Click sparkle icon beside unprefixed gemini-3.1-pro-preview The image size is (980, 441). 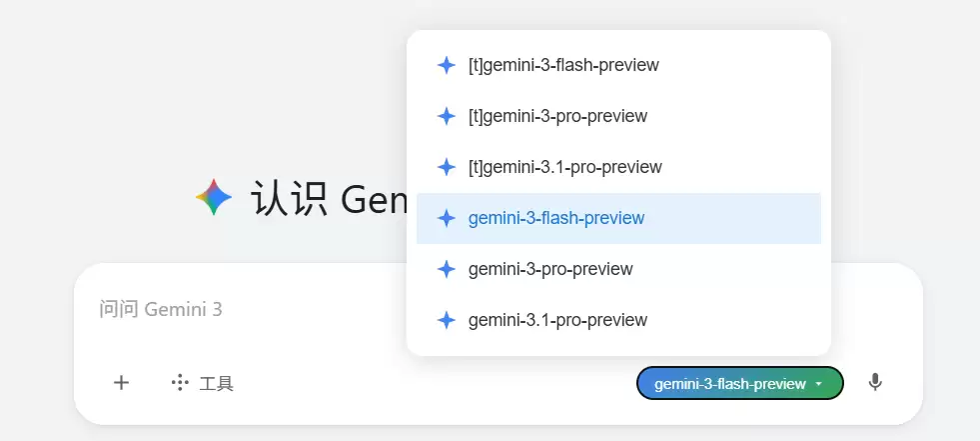(447, 320)
